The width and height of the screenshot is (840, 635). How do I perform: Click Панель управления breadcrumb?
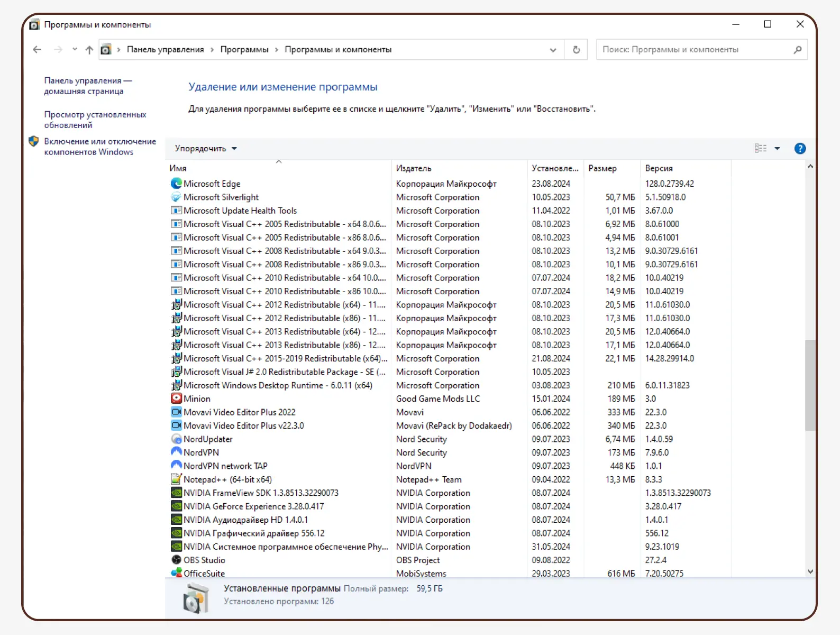[x=165, y=50]
